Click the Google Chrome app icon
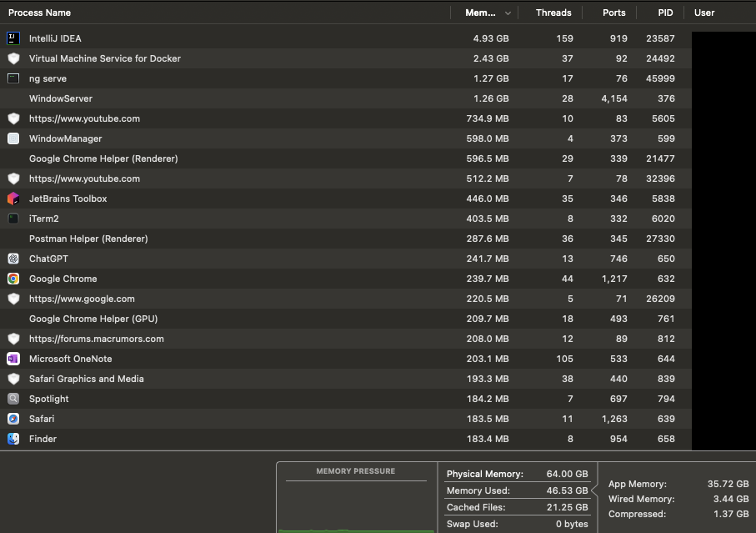This screenshot has width=756, height=533. (12, 279)
